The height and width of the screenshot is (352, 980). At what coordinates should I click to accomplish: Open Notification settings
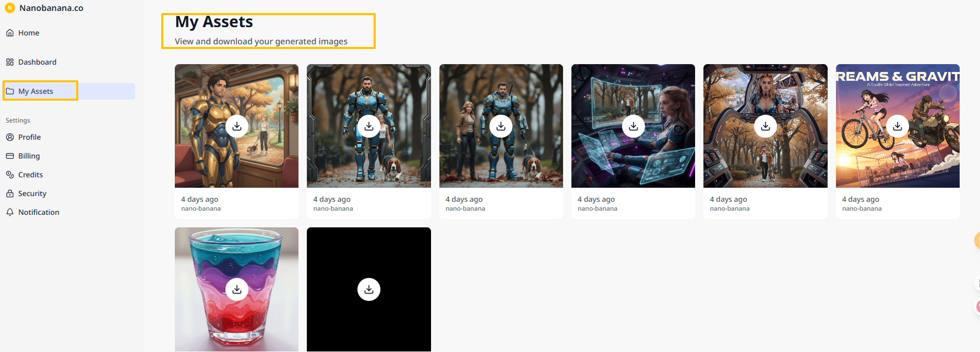(x=39, y=212)
